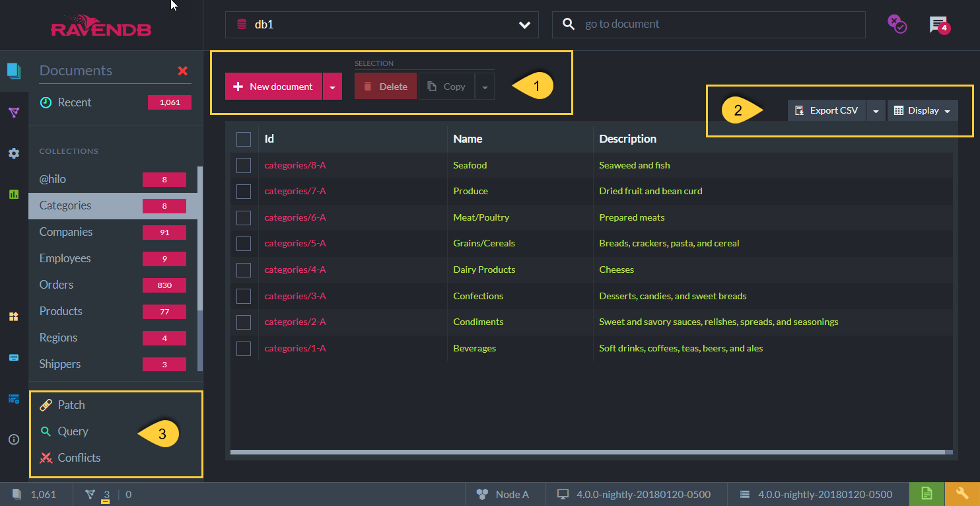Click the server version entry in the footer
980x506 pixels.
click(x=818, y=494)
